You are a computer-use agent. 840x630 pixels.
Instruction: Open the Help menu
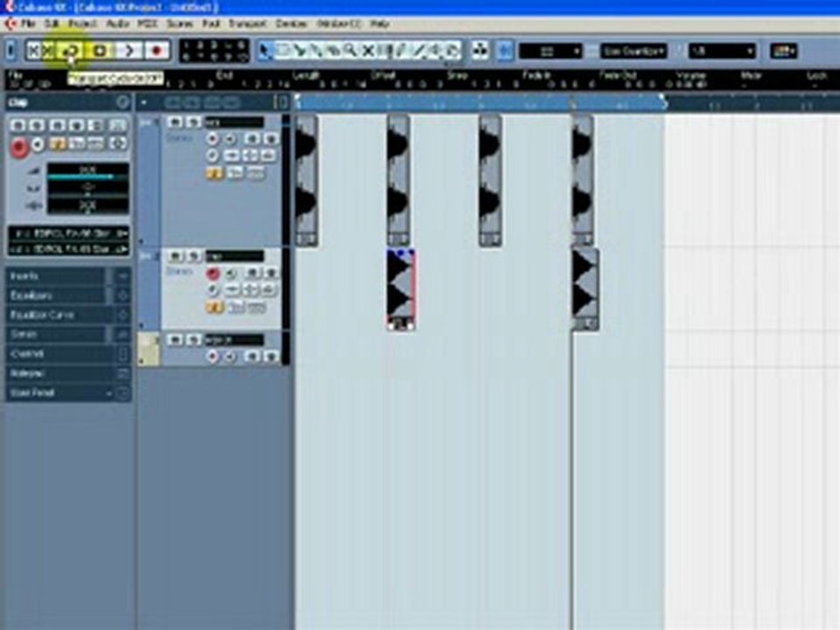tap(380, 24)
